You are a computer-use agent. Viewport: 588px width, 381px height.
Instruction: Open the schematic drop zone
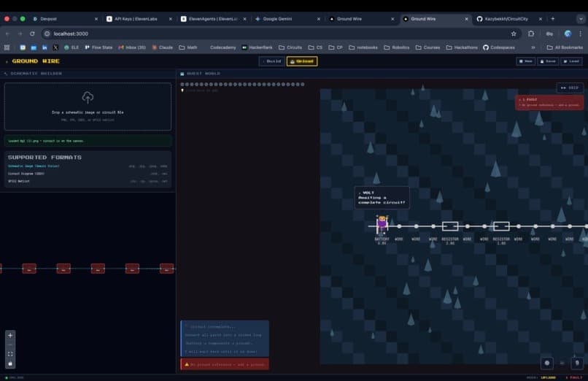(x=88, y=107)
